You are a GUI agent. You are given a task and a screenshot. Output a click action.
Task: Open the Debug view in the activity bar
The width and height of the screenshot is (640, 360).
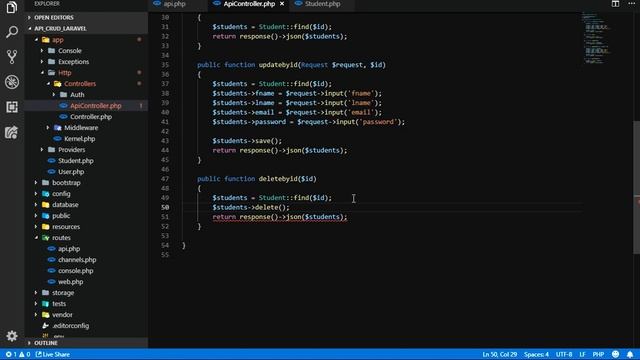[x=12, y=82]
